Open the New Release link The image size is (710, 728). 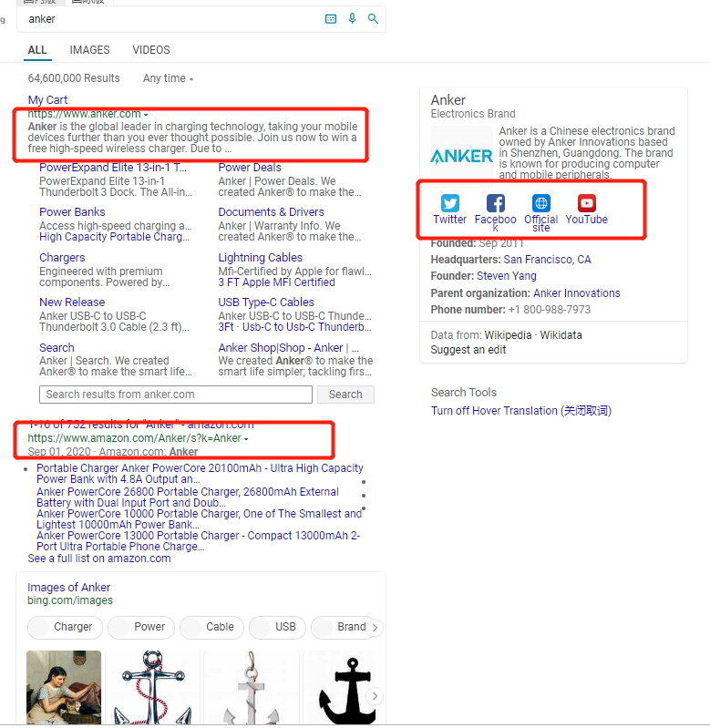click(72, 302)
